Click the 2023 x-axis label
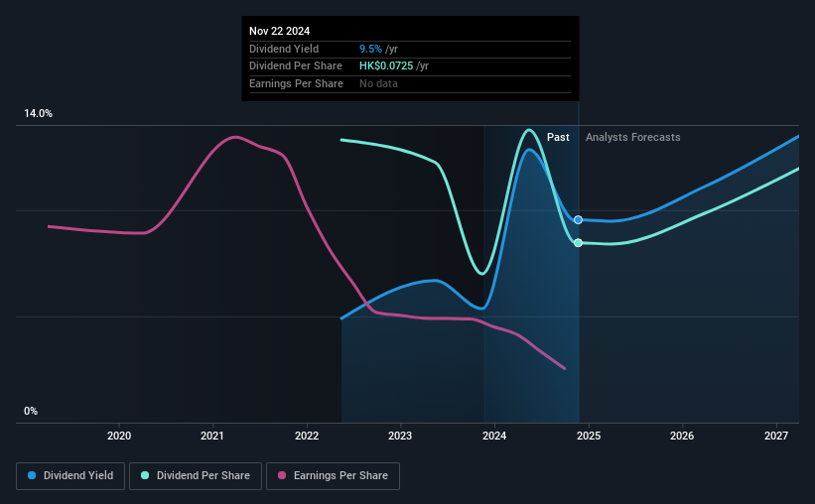This screenshot has width=815, height=504. pyautogui.click(x=400, y=436)
